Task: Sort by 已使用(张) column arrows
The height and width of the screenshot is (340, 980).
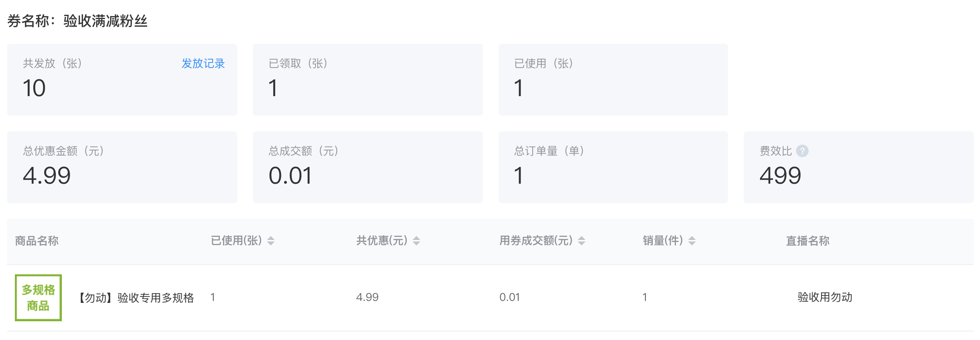Action: 271,241
